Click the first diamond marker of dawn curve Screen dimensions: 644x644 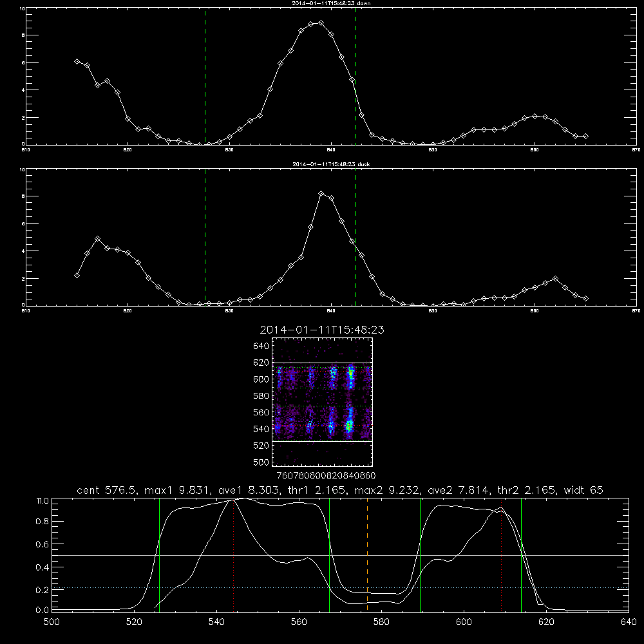pos(77,61)
